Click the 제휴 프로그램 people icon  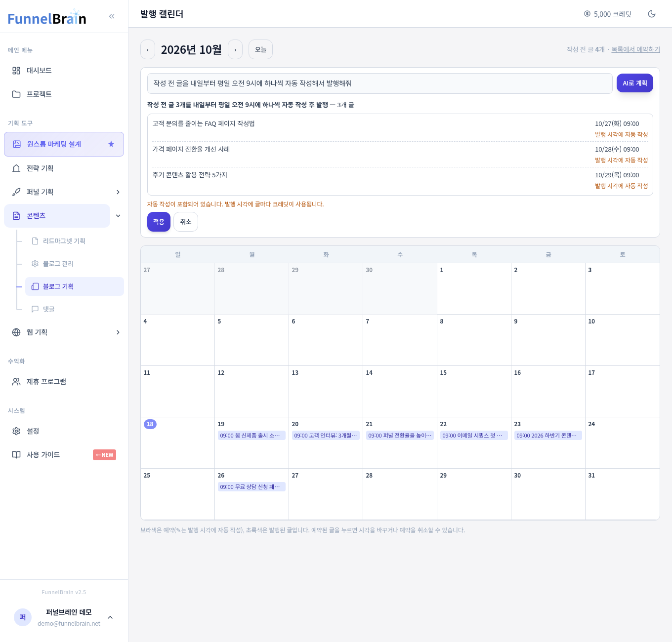pyautogui.click(x=16, y=382)
